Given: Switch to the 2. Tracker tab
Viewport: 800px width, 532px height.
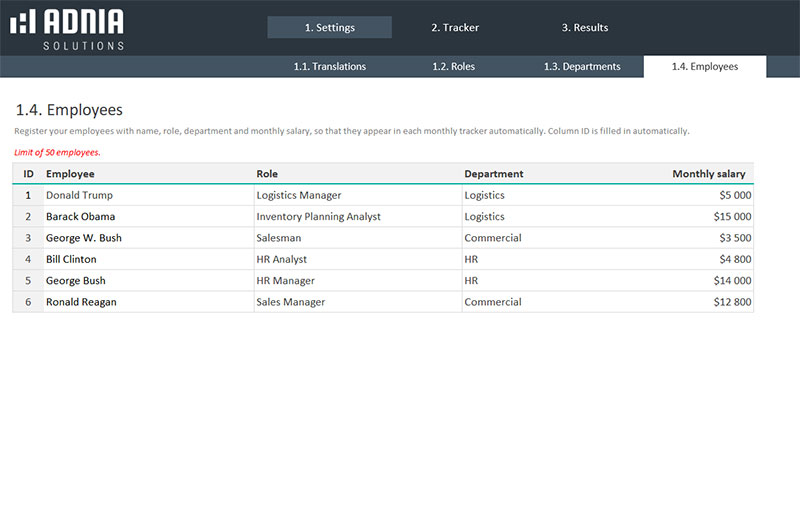Looking at the screenshot, I should tap(455, 28).
